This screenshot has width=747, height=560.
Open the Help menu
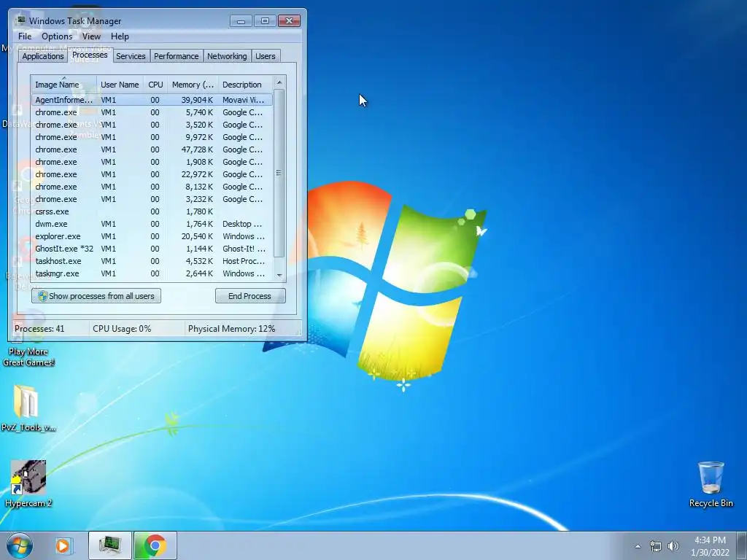[x=120, y=36]
